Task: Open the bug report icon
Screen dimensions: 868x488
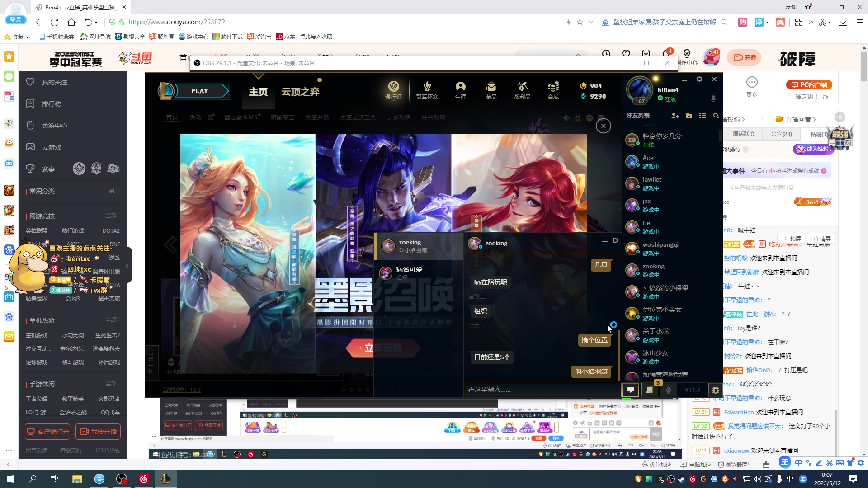Action: point(715,389)
